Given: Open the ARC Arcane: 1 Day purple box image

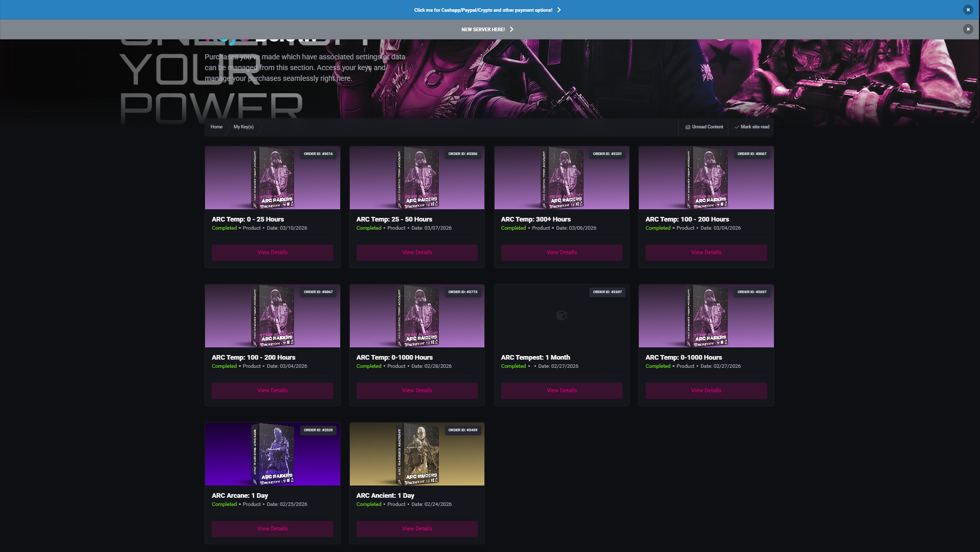Looking at the screenshot, I should (x=272, y=454).
